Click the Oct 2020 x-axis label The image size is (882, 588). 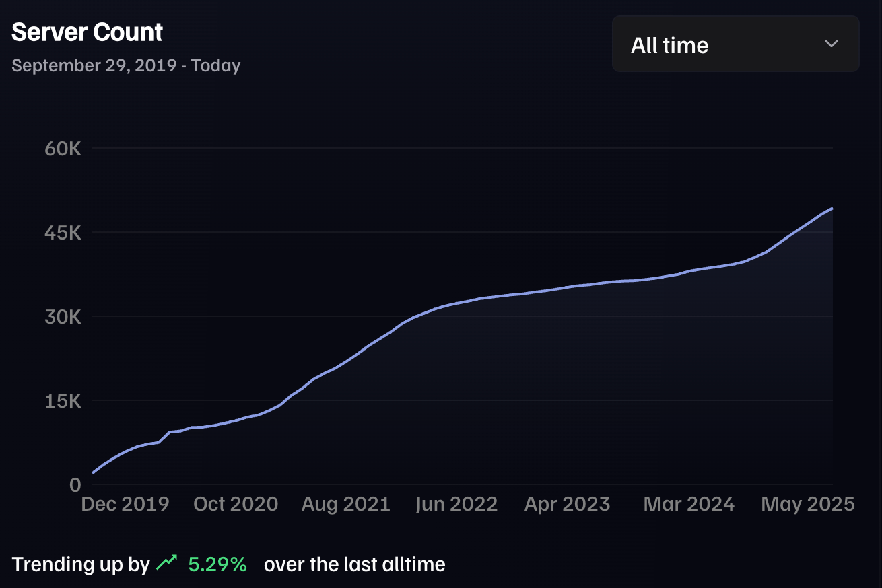pos(236,504)
